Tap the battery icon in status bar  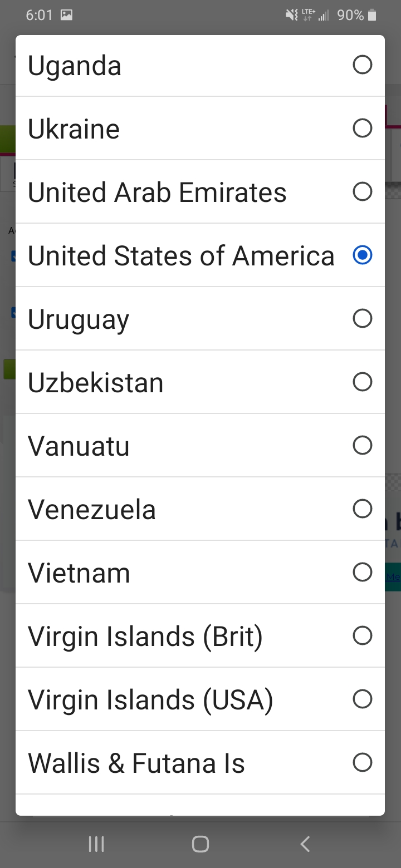pos(372,16)
